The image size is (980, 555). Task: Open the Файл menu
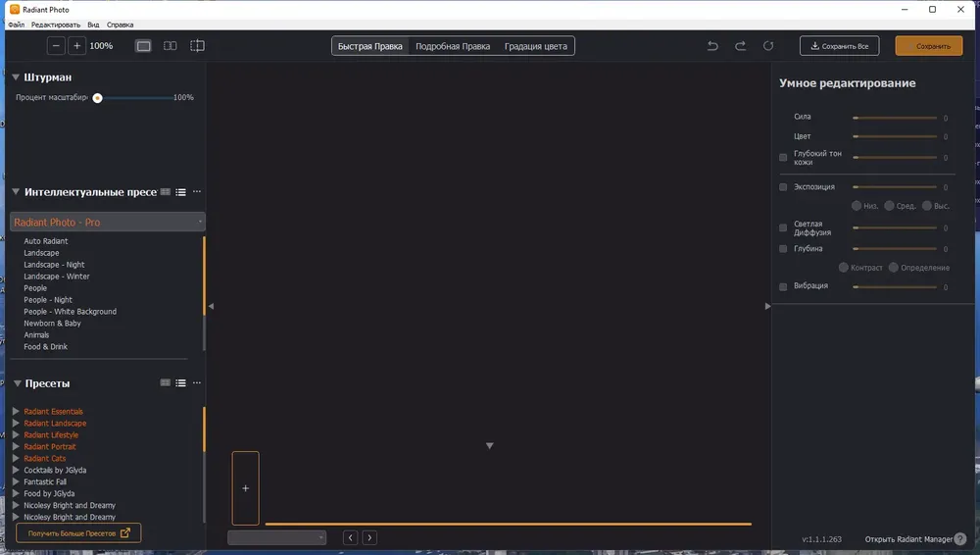click(17, 25)
